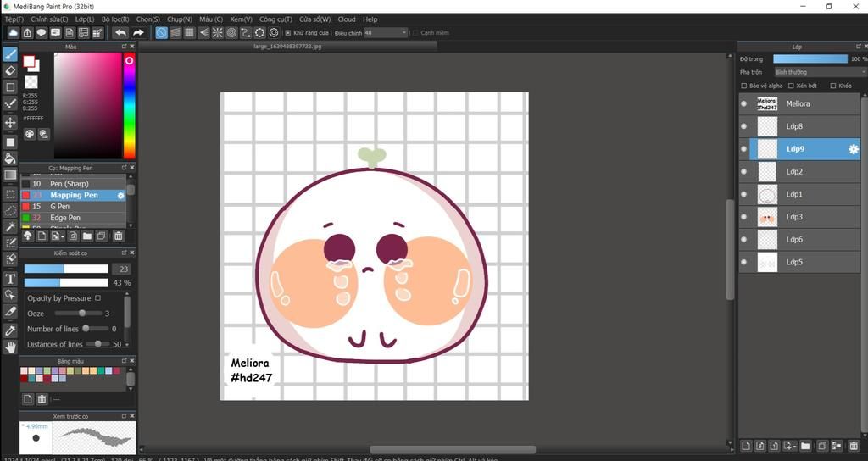Enable circle snap guide

[231, 33]
